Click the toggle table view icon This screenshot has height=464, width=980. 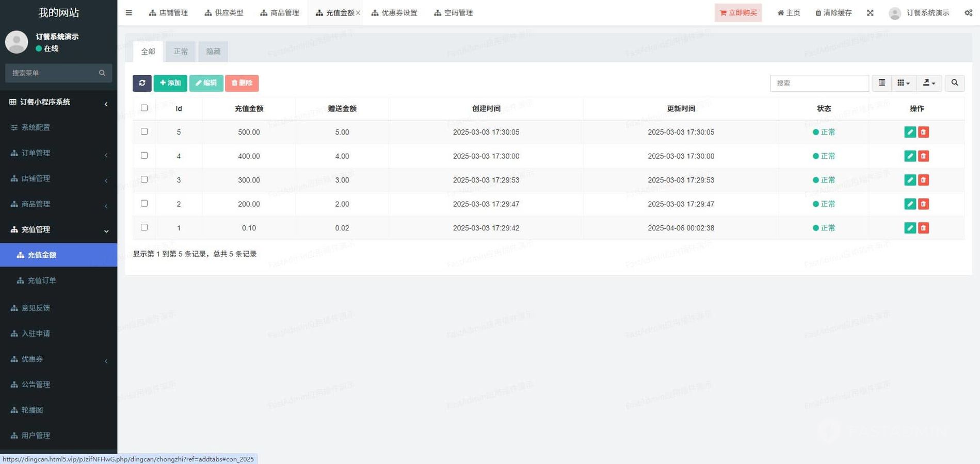coord(881,83)
